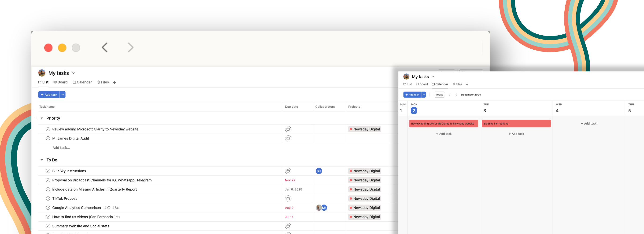Click blue Add task button in list view
The width and height of the screenshot is (644, 234).
coord(49,95)
